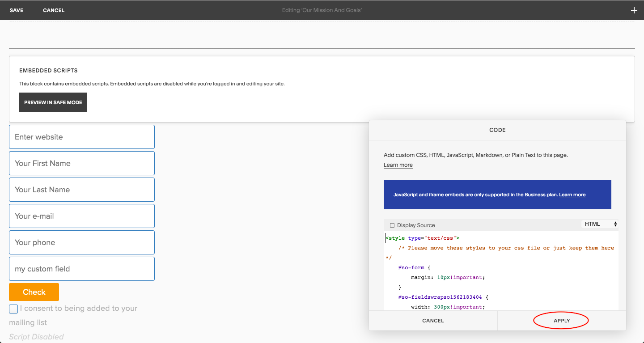Open the Learn more link under description
The height and width of the screenshot is (343, 644).
click(398, 165)
